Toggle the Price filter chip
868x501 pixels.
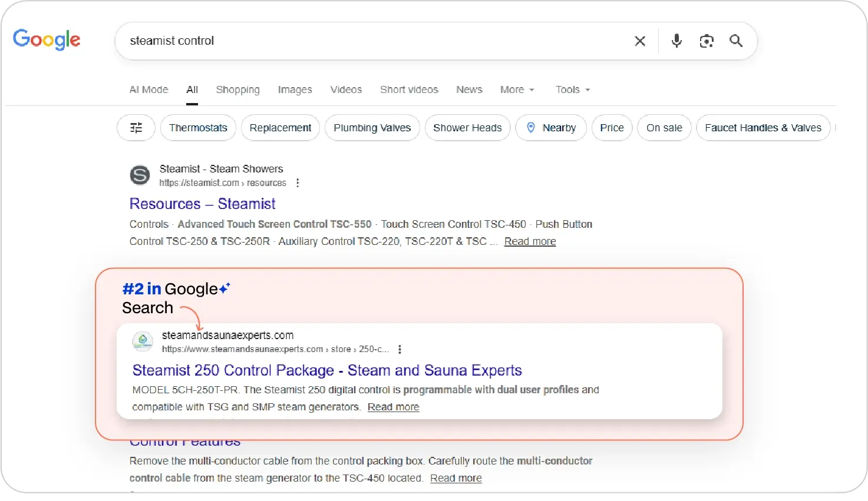click(x=612, y=128)
